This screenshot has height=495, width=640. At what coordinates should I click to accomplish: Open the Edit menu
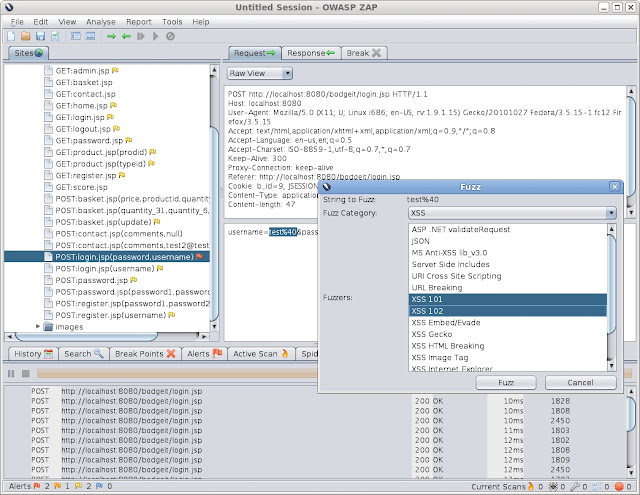pyautogui.click(x=40, y=22)
